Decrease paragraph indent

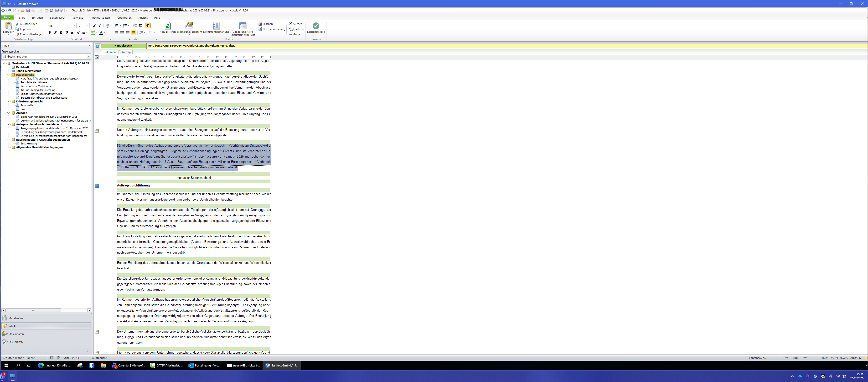tap(135, 26)
